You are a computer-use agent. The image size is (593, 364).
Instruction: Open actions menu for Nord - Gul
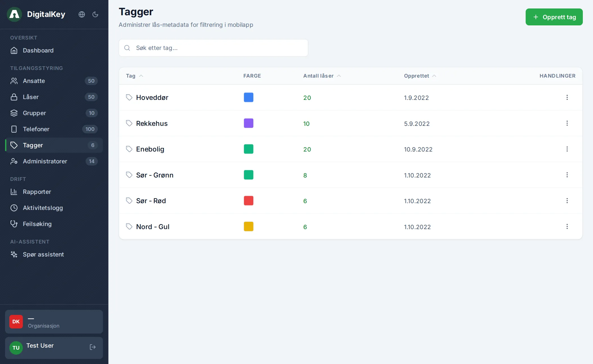pos(567,227)
